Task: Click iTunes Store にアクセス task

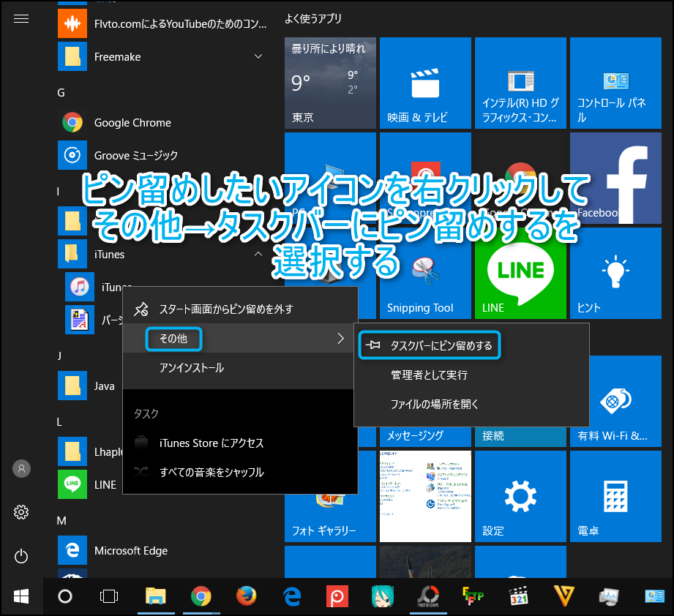Action: click(211, 443)
